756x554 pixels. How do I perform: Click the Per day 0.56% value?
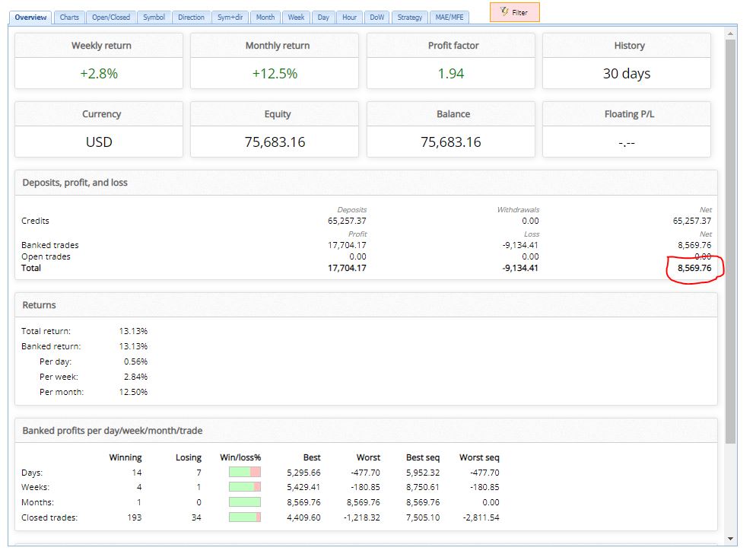pyautogui.click(x=135, y=362)
